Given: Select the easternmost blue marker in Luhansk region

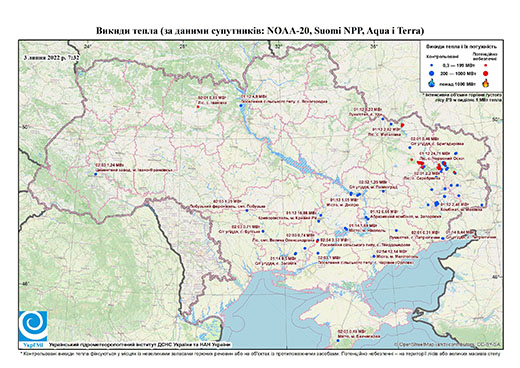Looking at the screenshot, I should (x=482, y=205).
